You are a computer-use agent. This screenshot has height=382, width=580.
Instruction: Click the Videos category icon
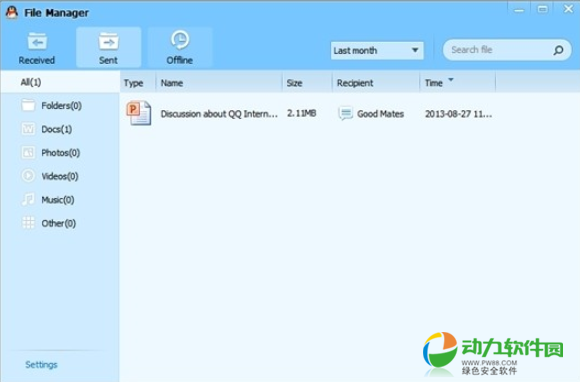coord(28,176)
